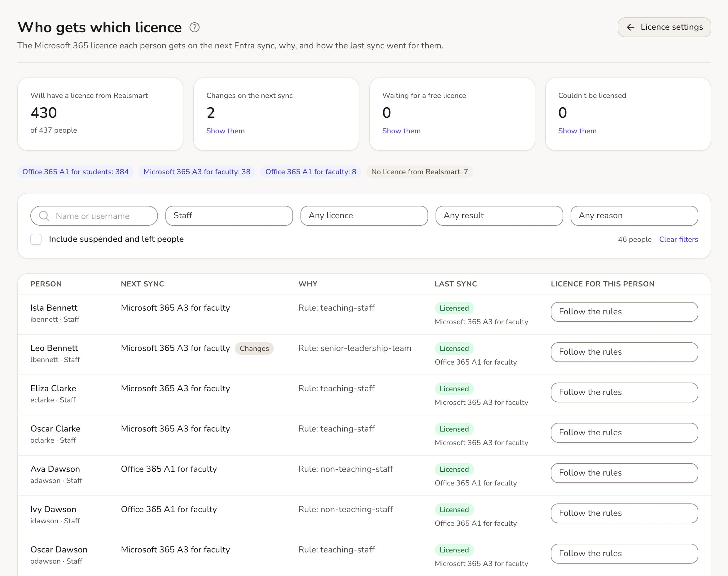728x576 pixels.
Task: Click the NEXT SYNC column header
Action: (142, 284)
